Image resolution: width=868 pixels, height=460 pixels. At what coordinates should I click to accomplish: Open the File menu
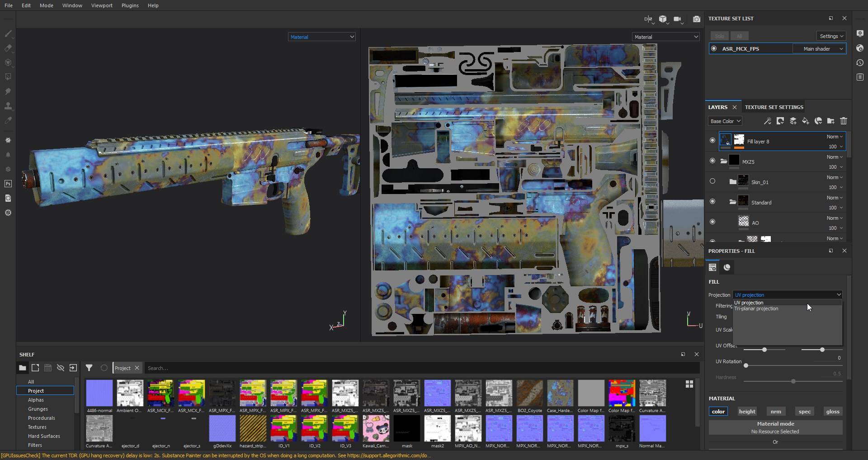click(x=9, y=5)
